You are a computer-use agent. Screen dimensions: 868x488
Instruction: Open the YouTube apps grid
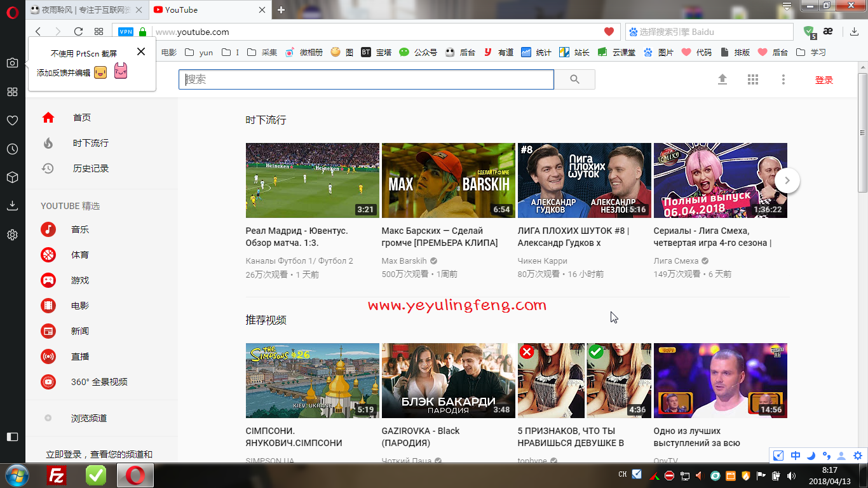click(753, 79)
